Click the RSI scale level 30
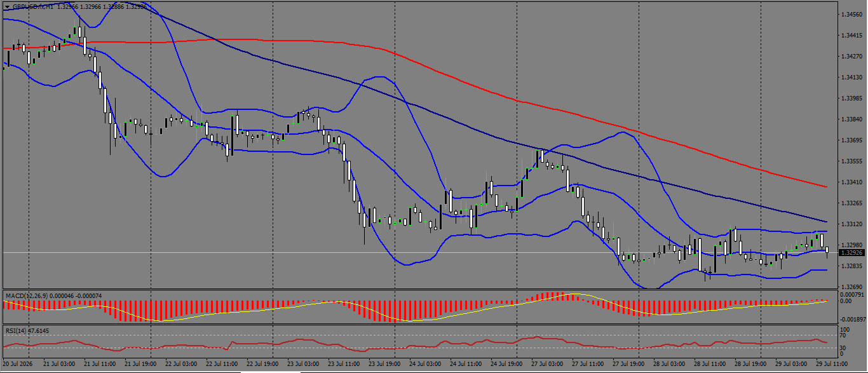 [843, 348]
